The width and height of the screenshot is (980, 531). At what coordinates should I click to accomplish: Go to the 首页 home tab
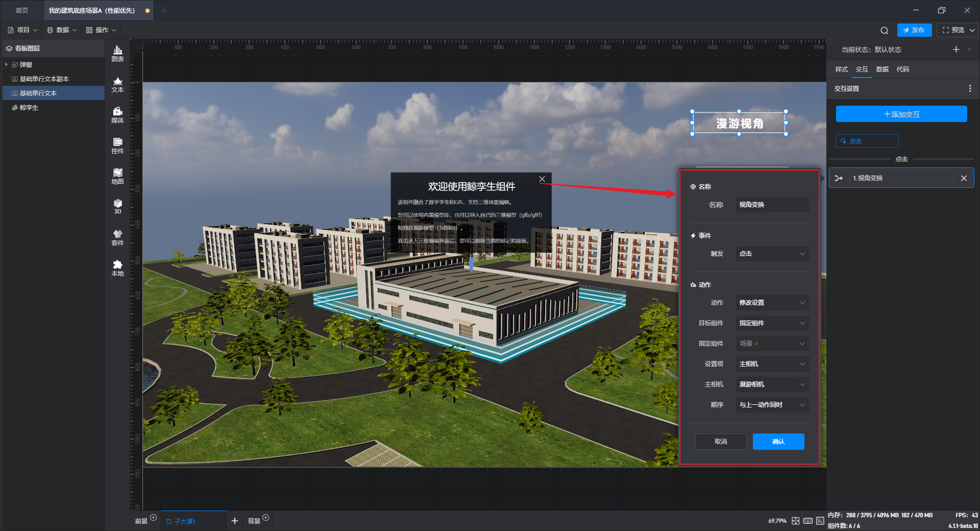[x=22, y=11]
